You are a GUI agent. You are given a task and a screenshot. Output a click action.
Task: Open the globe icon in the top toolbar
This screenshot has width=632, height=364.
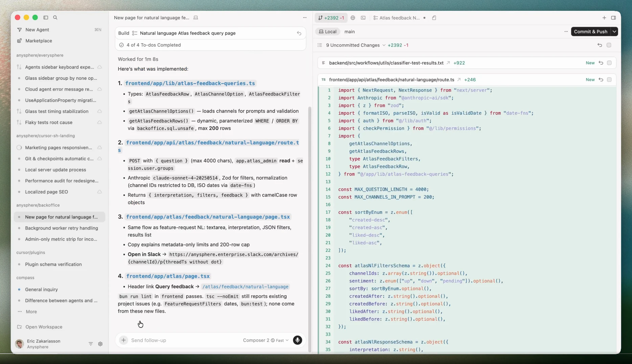pos(353,18)
